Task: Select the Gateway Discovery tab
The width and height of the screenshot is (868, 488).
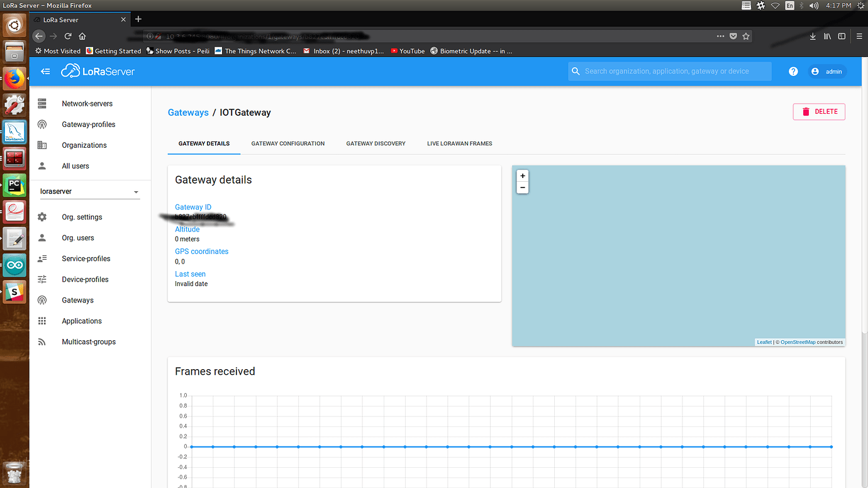Action: [376, 143]
